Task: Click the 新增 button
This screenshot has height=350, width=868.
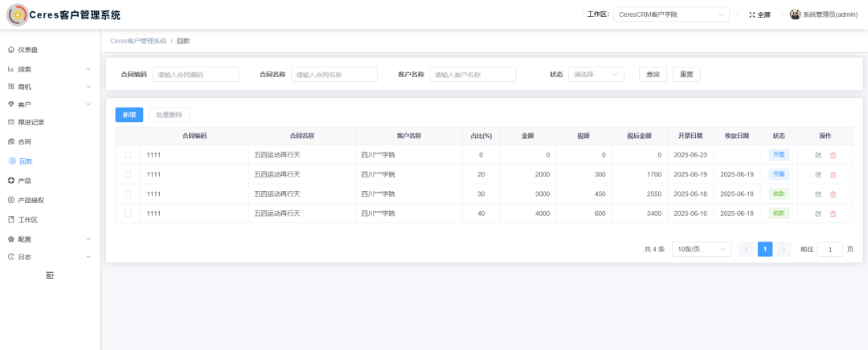Action: coord(129,115)
